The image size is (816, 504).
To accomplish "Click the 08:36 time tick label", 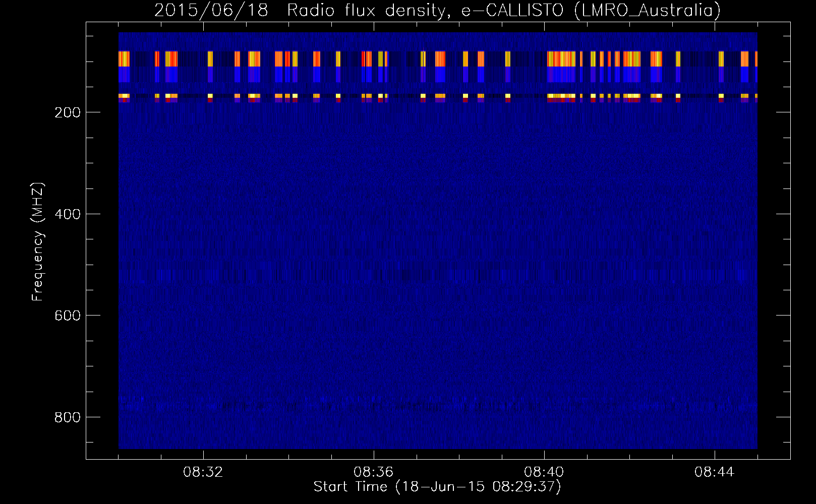I will 374,472.
